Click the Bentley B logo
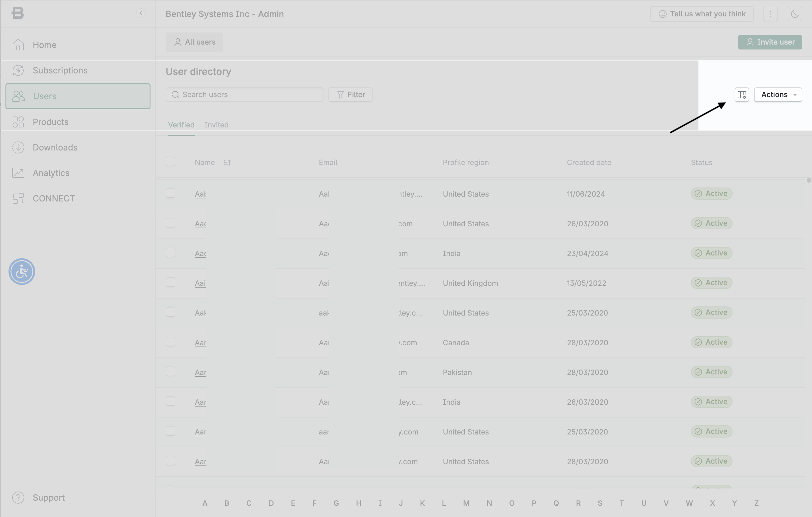 [18, 13]
